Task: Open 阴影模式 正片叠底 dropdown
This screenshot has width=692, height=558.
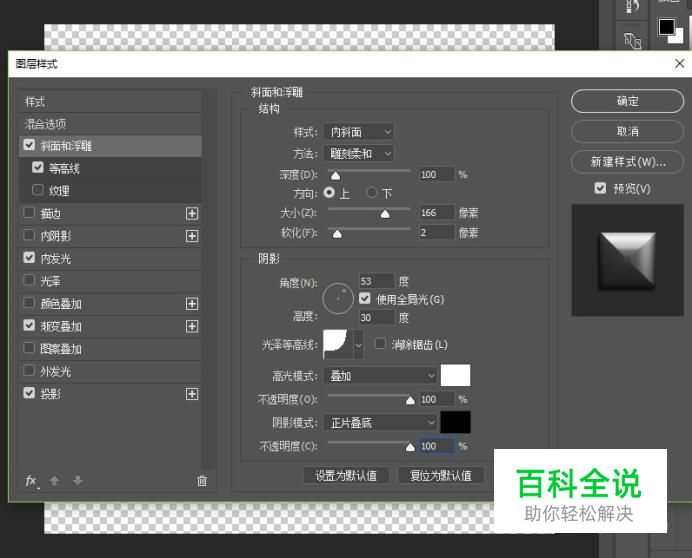Action: pos(380,423)
